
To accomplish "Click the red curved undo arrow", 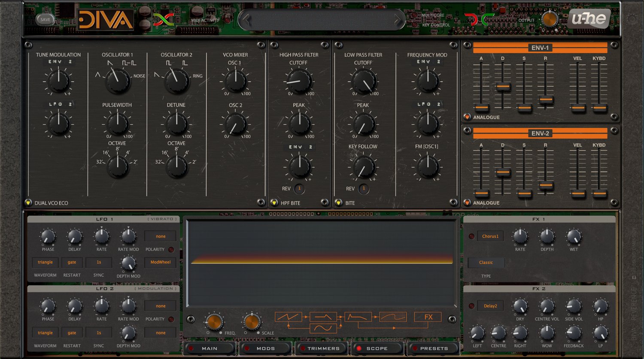I will click(471, 20).
